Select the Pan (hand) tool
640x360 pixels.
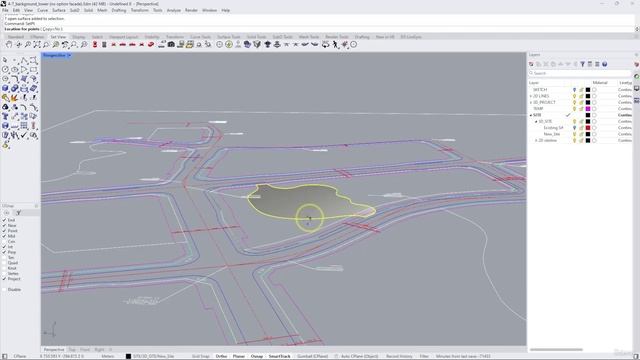point(9,44)
